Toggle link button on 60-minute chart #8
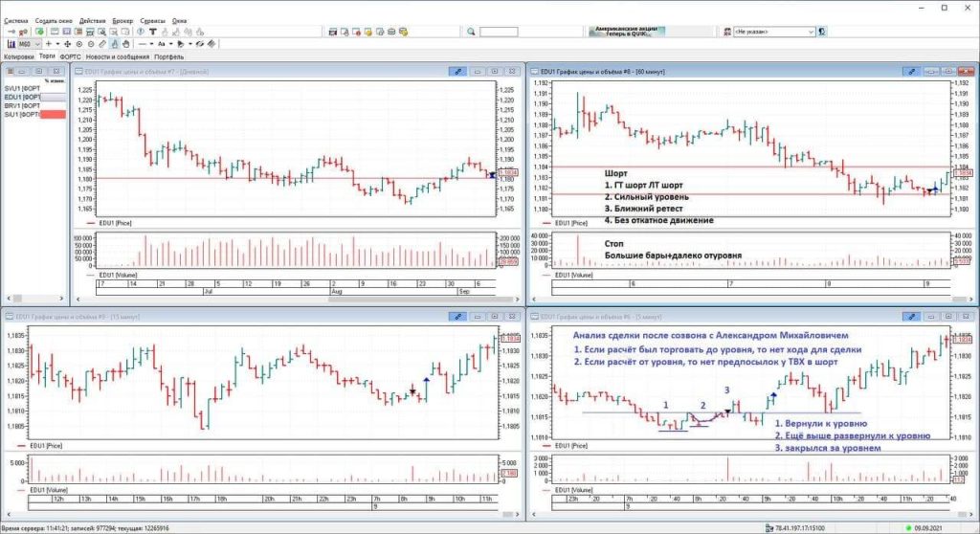This screenshot has width=980, height=534. coord(912,71)
